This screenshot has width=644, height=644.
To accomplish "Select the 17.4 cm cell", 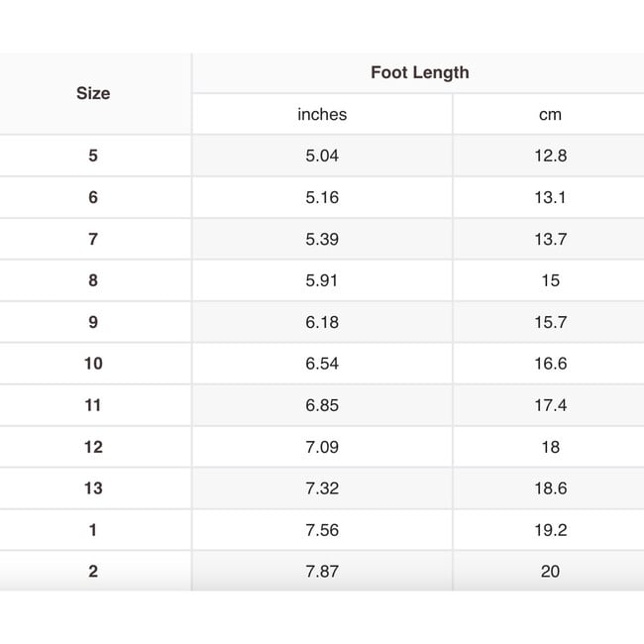I will [550, 405].
